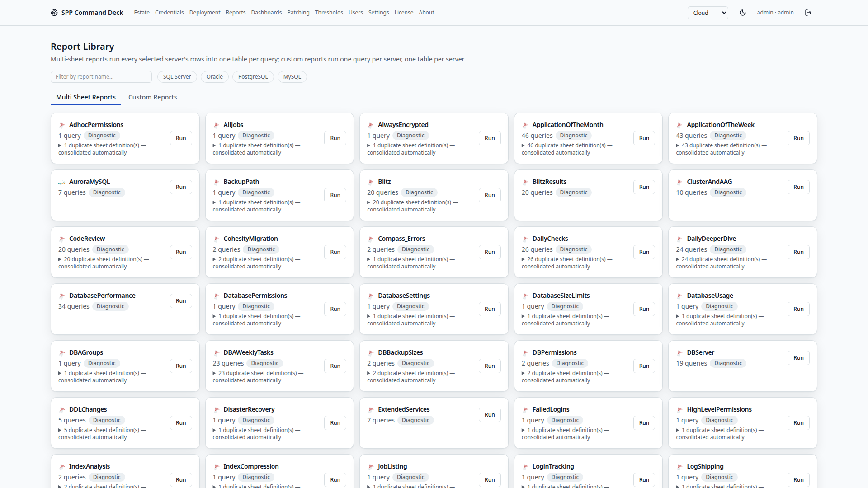Toggle the PostgreSQL filter chip
Image resolution: width=868 pixels, height=488 pixels.
pos(253,77)
